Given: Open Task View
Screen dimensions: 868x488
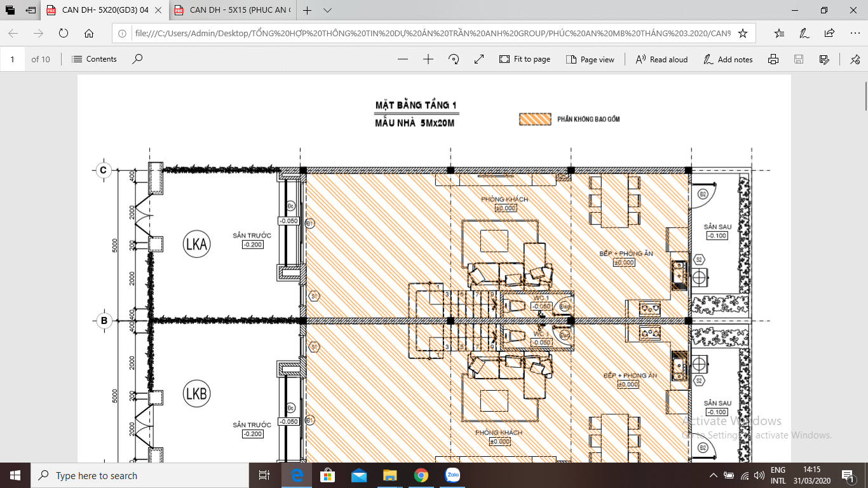Looking at the screenshot, I should click(264, 475).
